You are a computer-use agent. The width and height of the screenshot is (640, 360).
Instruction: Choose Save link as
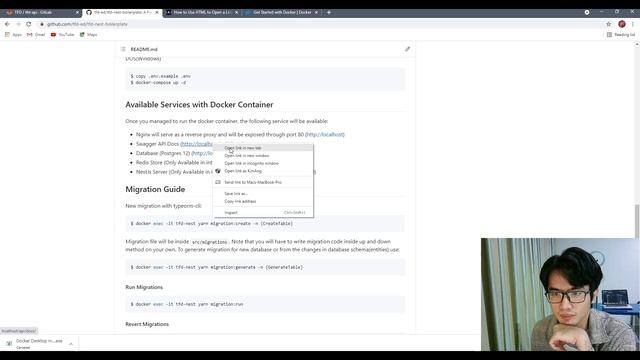(263, 193)
